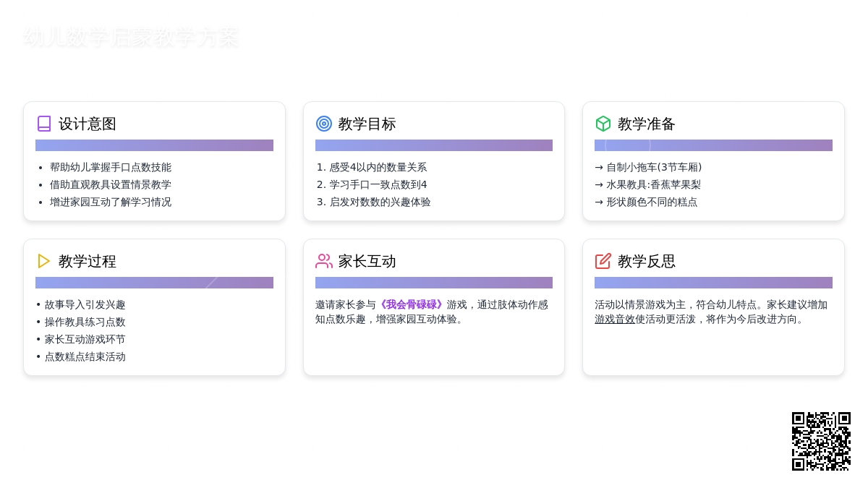Select the bullet 帮助幼儿掌握手口点数技能
The height and width of the screenshot is (488, 868).
(111, 168)
